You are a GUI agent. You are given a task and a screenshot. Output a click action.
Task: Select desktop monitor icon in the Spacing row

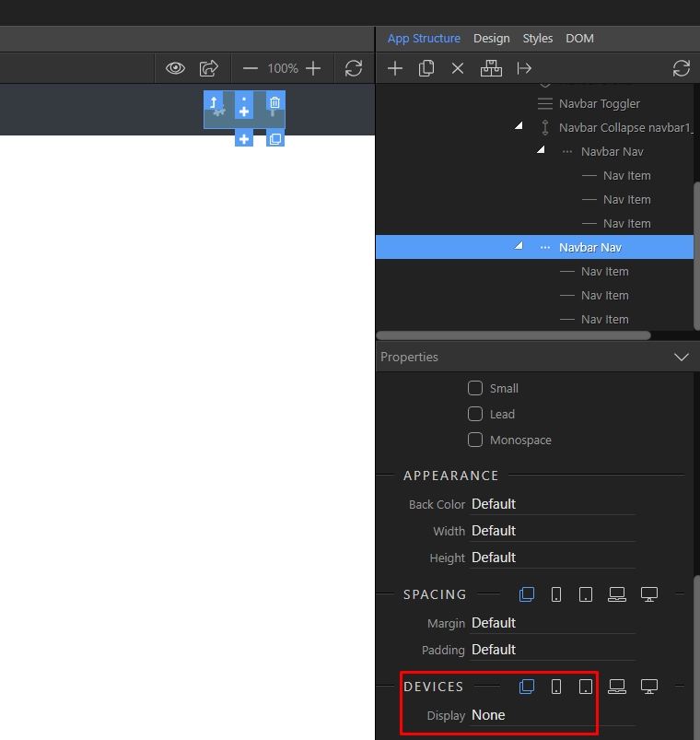tap(649, 594)
